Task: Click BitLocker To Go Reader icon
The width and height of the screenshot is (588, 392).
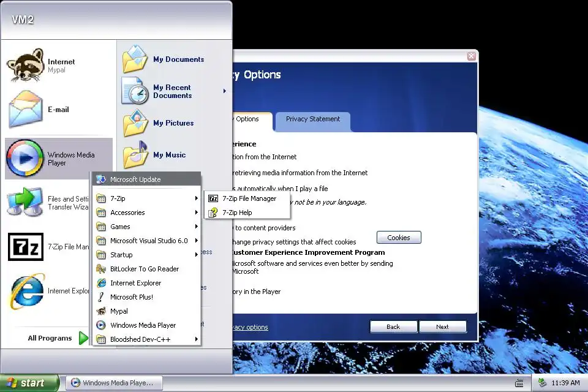Action: click(101, 269)
